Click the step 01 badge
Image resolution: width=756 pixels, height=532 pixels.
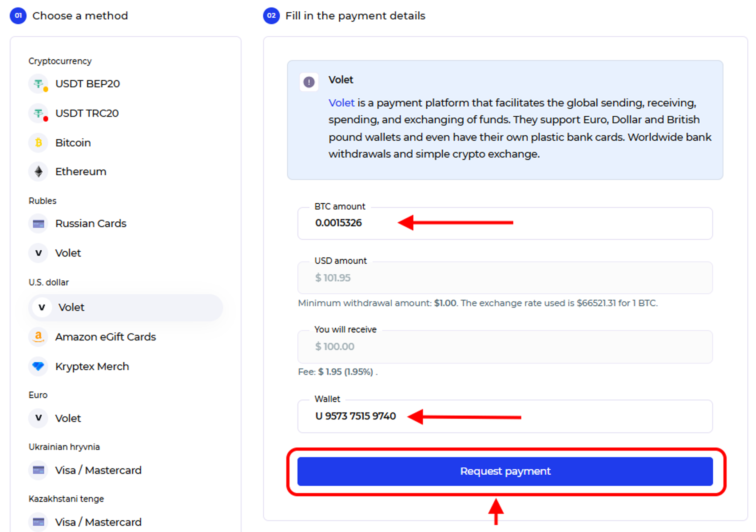point(18,16)
